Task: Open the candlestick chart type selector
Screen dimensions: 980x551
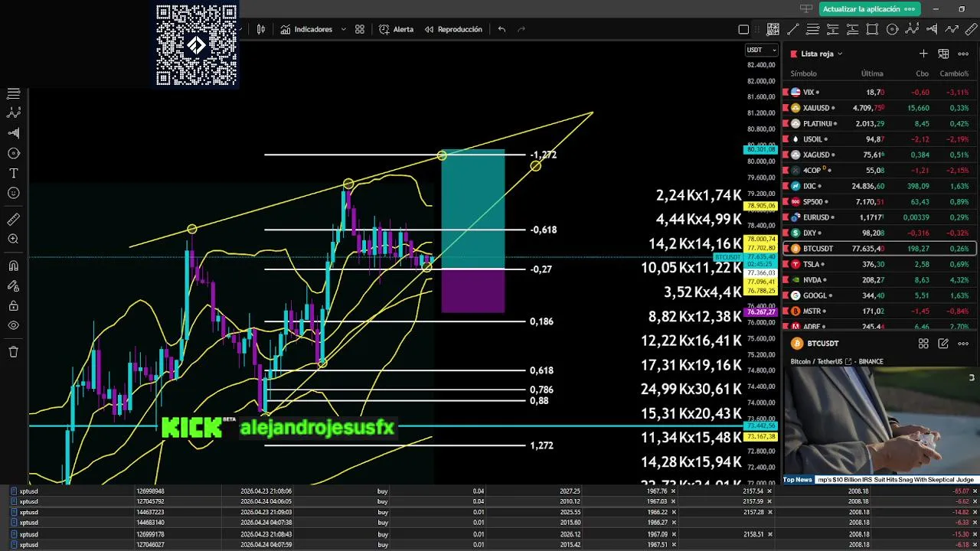Action: 261,29
